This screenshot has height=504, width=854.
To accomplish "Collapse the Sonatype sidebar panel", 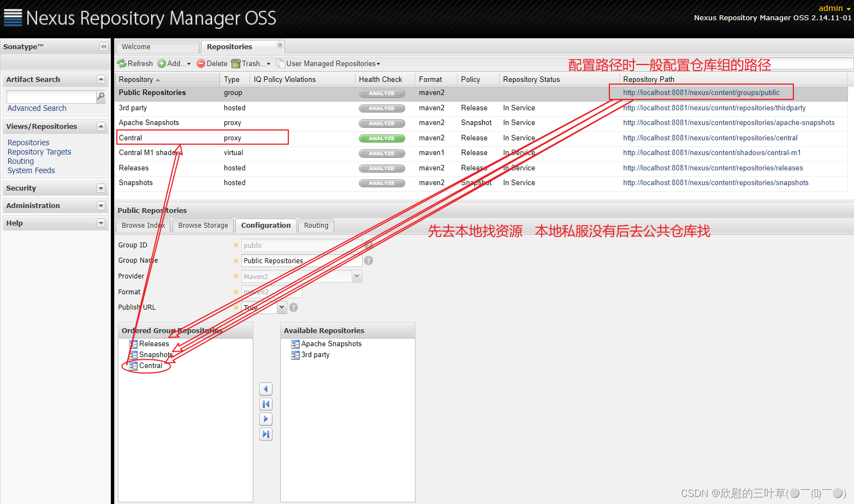I will pos(104,46).
